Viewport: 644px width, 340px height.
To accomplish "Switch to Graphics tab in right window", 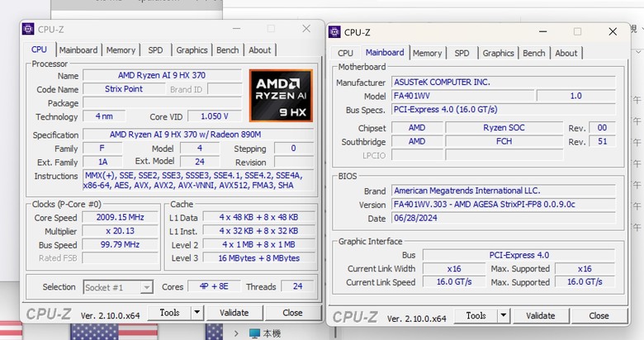I will 498,53.
